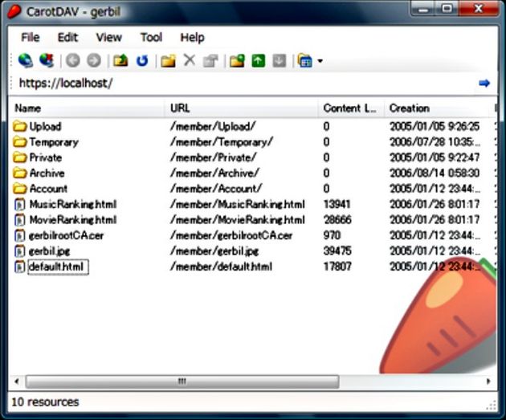Go up to parent folder icon
506x420 pixels.
tap(120, 60)
